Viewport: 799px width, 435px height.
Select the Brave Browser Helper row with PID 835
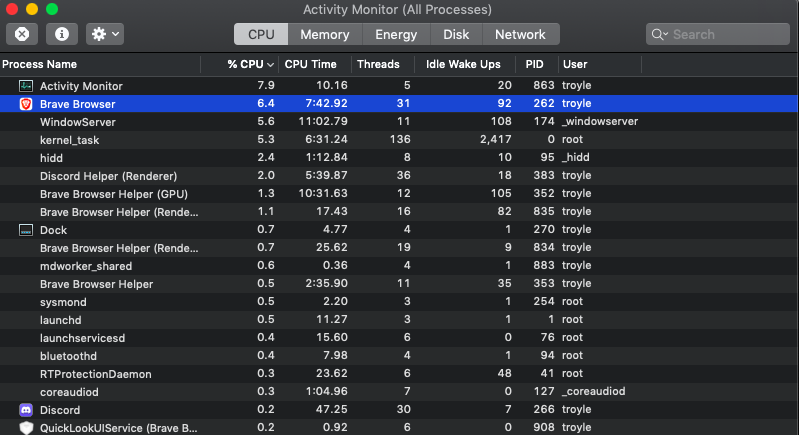tap(399, 212)
